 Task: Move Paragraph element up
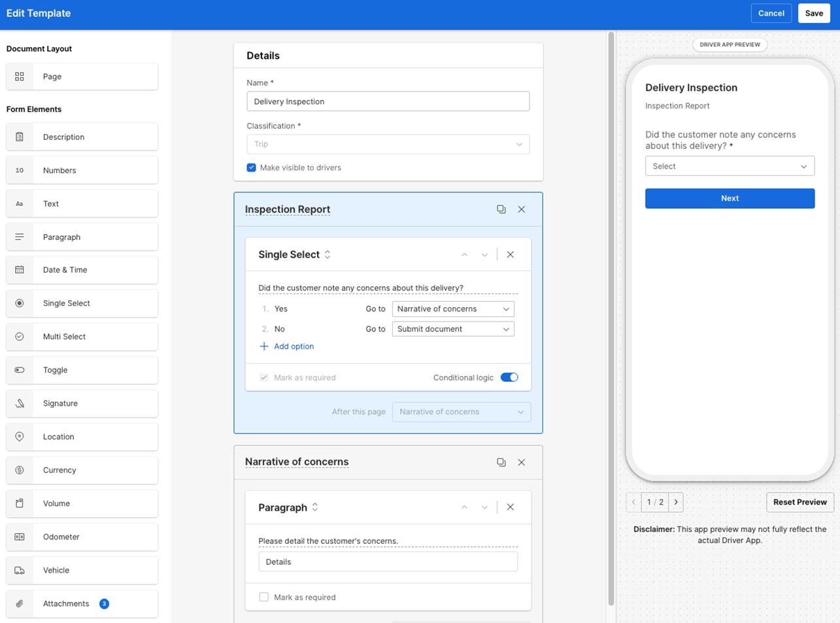(x=464, y=507)
